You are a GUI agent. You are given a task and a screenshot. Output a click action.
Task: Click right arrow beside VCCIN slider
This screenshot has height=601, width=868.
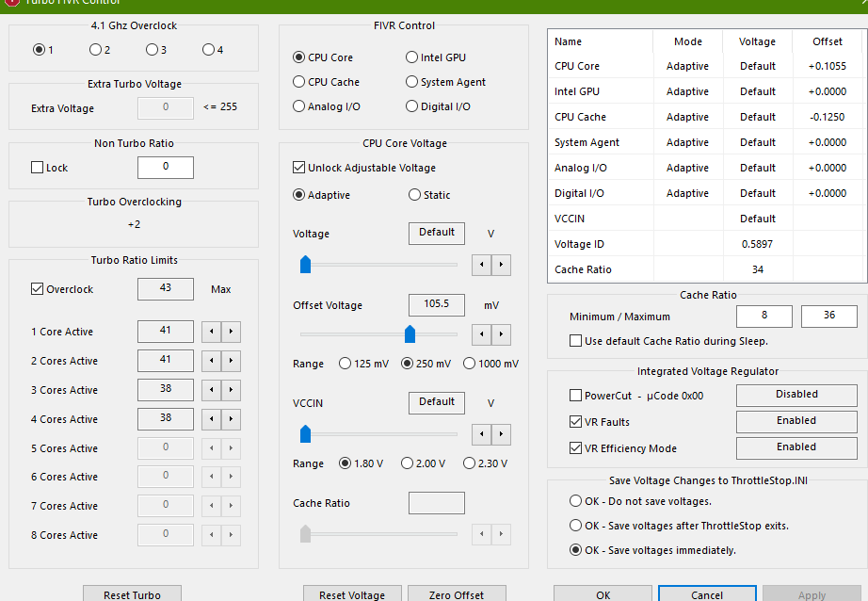click(501, 434)
